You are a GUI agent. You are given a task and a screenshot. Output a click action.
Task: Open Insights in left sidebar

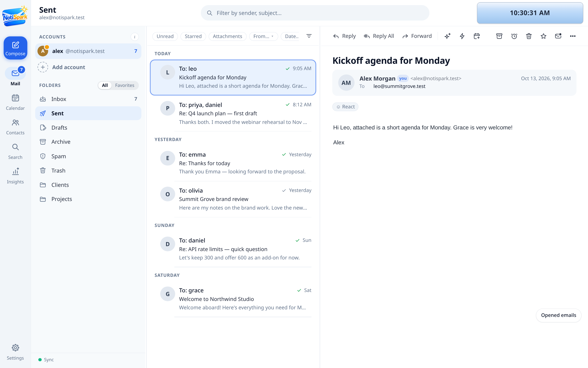pos(15,176)
